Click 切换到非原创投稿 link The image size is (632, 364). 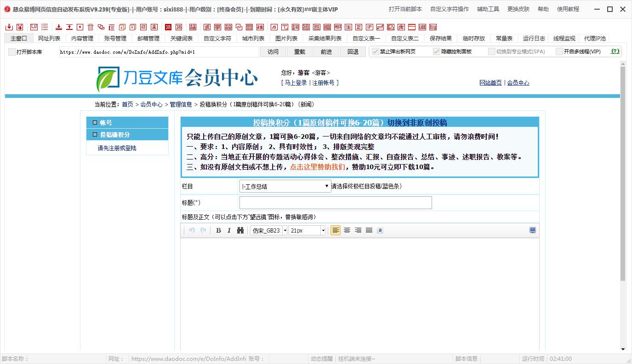[x=417, y=123]
